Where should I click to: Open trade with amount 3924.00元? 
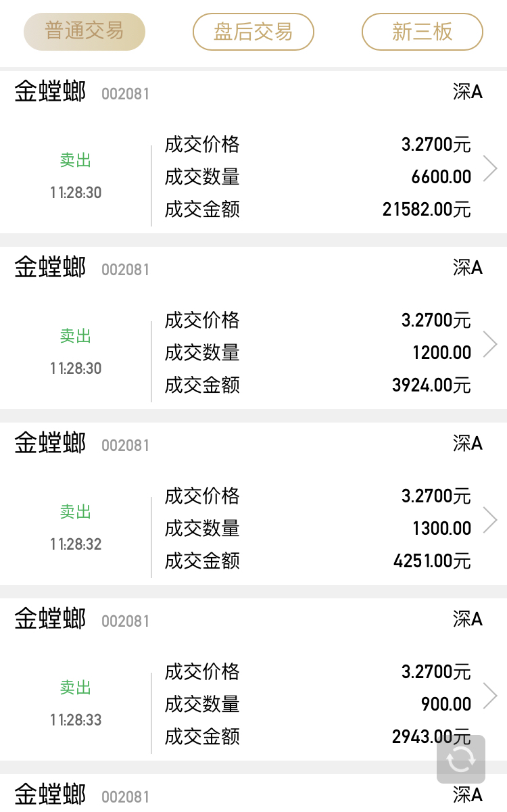click(x=254, y=328)
